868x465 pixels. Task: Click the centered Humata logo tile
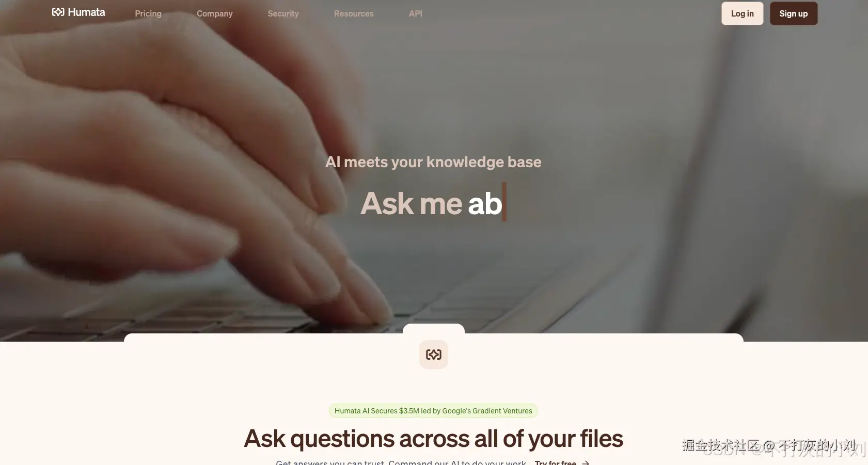click(434, 355)
